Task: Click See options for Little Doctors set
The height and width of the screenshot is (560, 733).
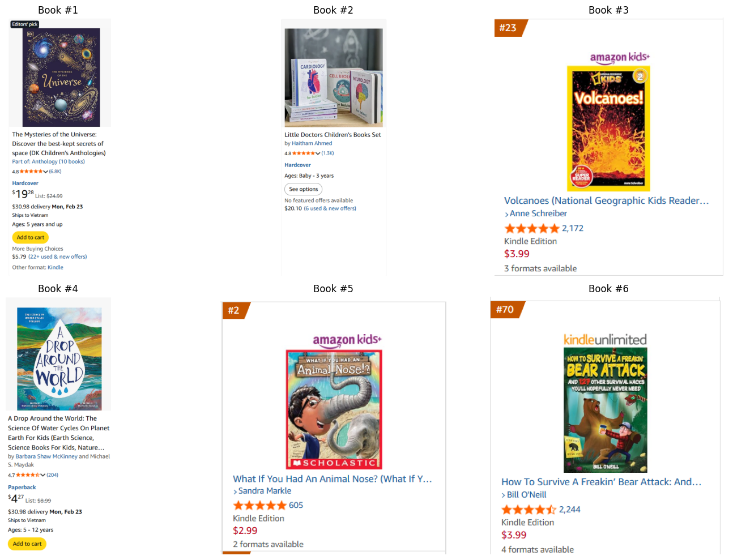Action: point(304,189)
